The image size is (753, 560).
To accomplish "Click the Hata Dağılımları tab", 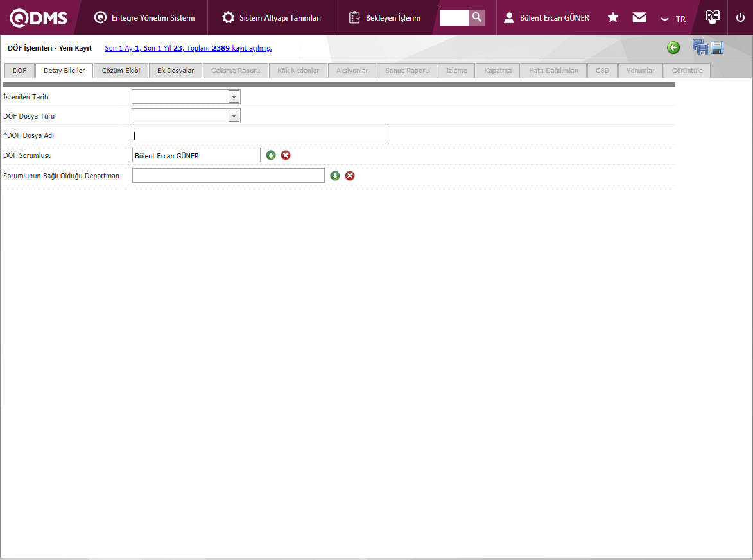I will click(554, 71).
